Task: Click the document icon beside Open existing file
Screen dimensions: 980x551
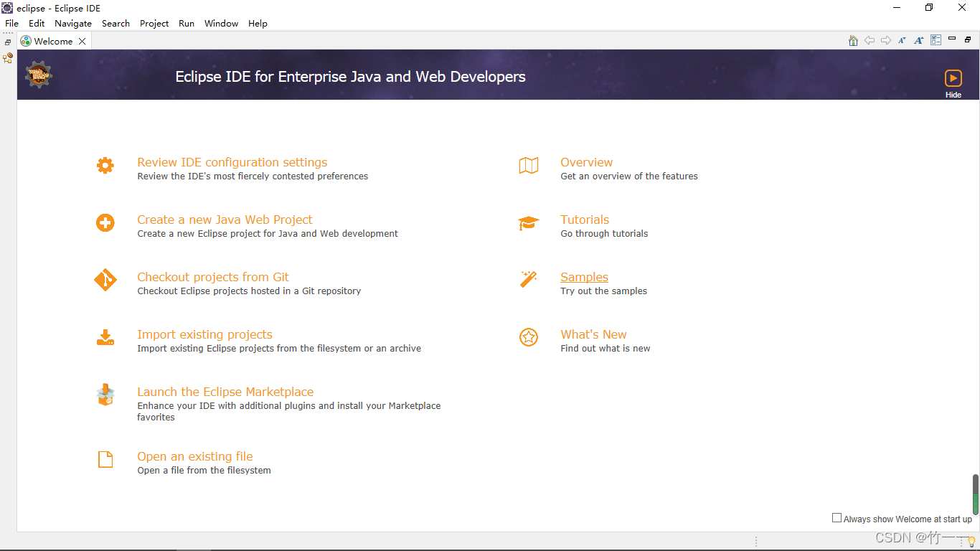Action: (x=105, y=459)
